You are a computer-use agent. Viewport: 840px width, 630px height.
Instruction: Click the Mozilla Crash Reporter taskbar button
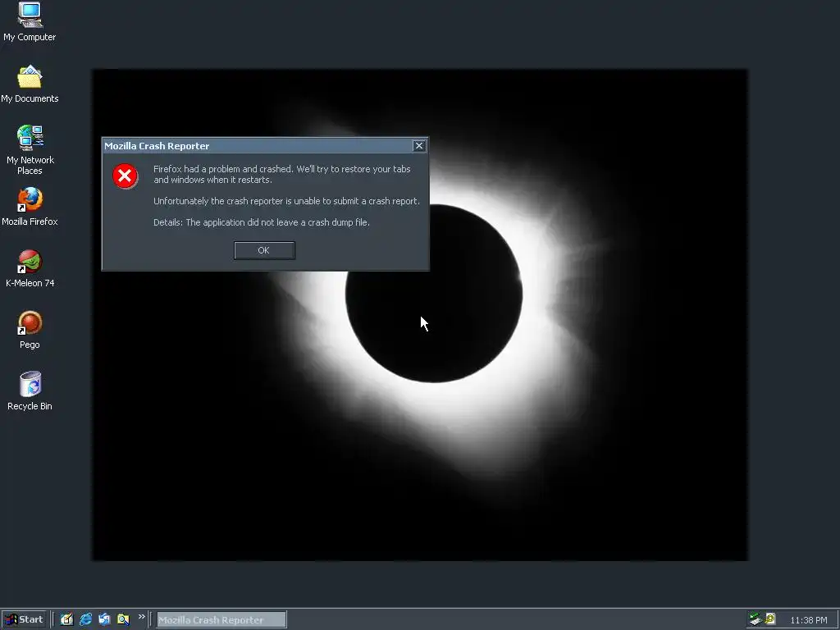tap(221, 620)
